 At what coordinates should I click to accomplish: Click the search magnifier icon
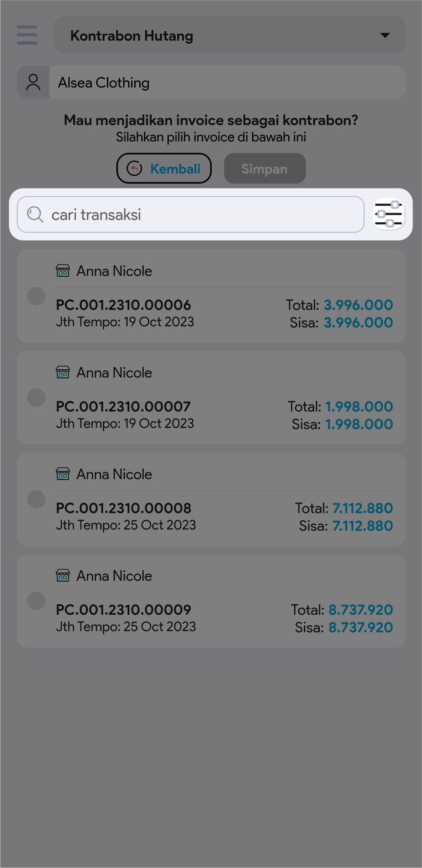click(x=35, y=215)
